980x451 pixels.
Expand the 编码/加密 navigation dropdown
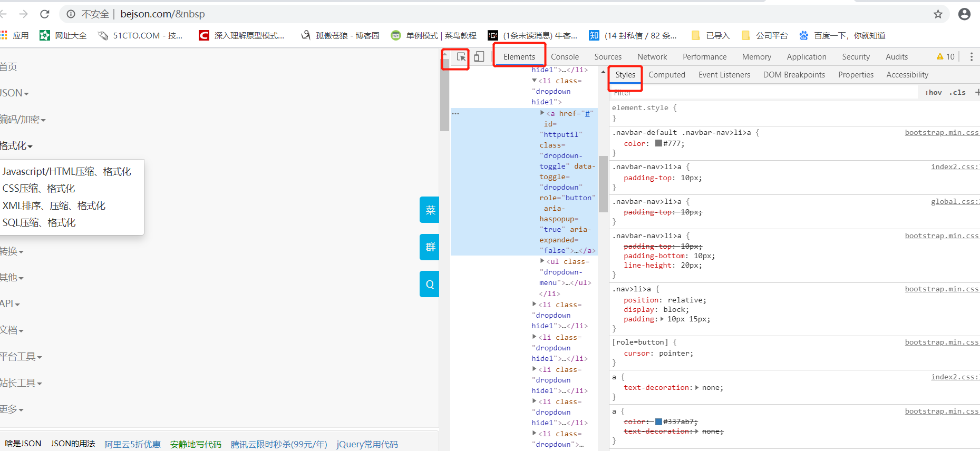[x=23, y=120]
